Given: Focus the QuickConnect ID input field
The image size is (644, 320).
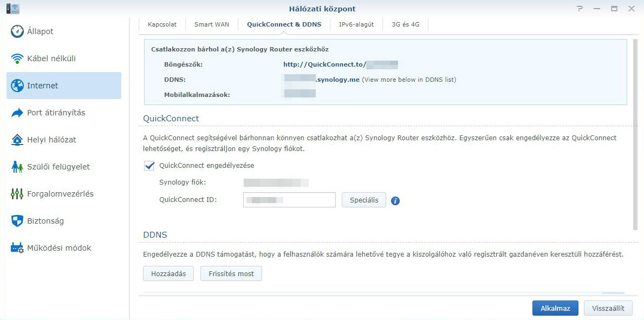Looking at the screenshot, I should pyautogui.click(x=290, y=200).
